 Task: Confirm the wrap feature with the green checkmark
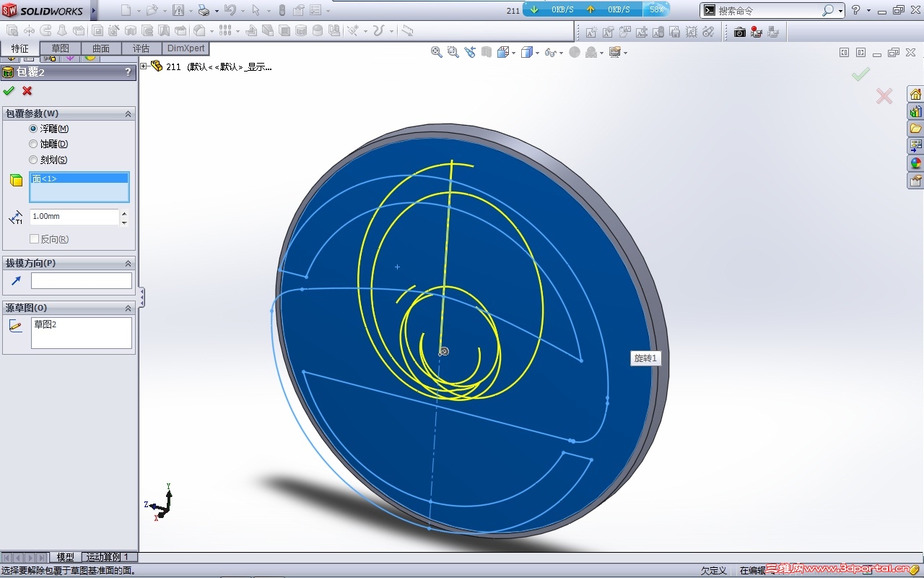tap(9, 90)
